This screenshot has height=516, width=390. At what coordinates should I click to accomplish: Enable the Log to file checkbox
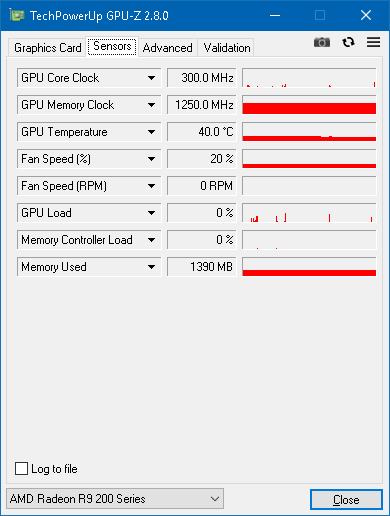click(21, 468)
